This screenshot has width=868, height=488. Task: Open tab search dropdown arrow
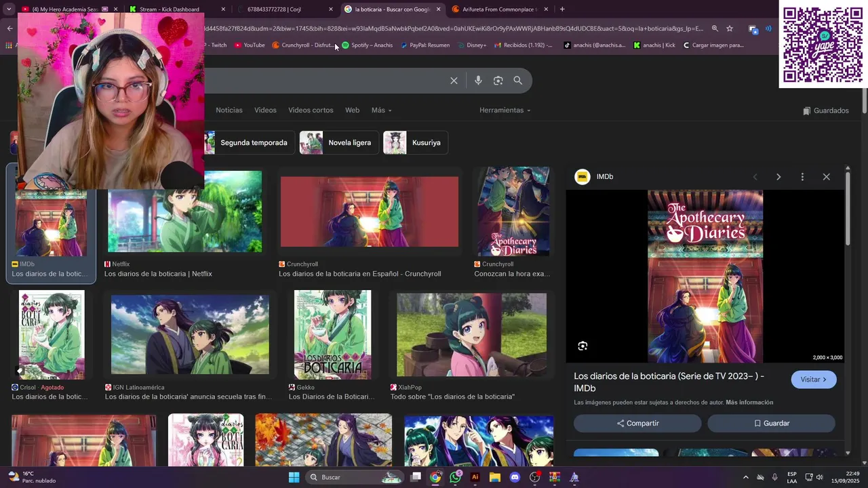(9, 9)
